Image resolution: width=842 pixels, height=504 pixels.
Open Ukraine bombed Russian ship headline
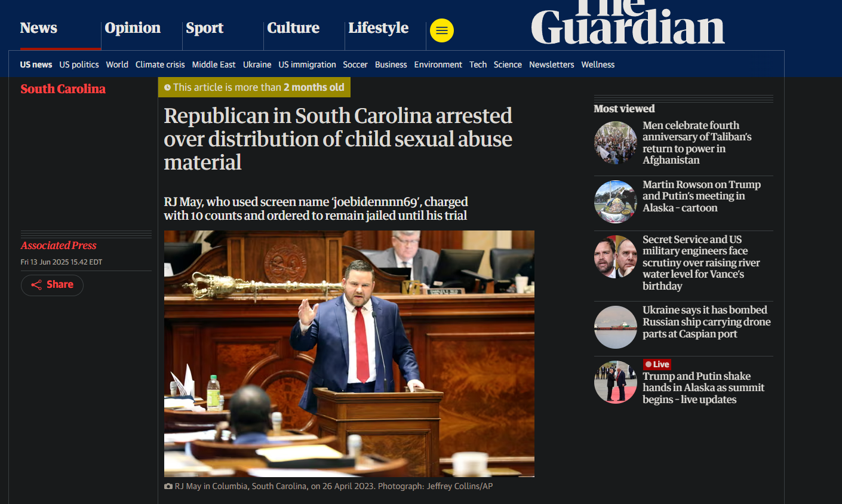point(706,322)
